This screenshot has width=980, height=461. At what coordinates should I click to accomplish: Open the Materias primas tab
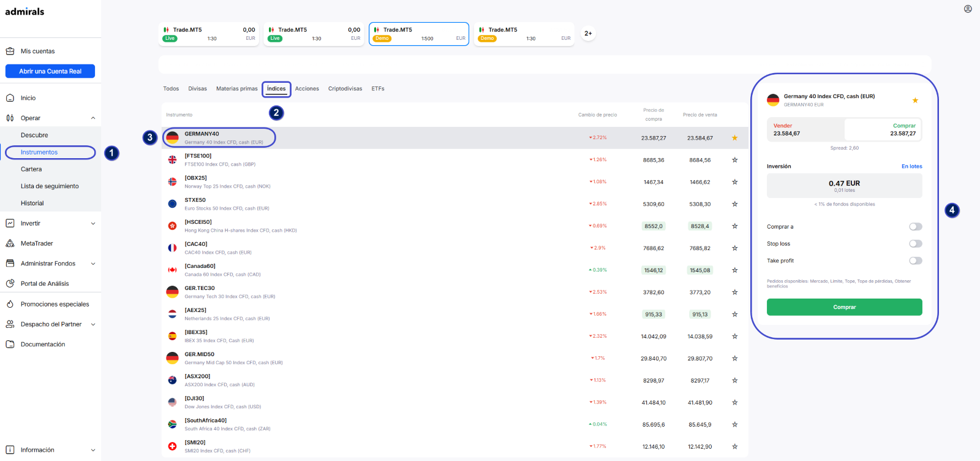click(x=237, y=89)
